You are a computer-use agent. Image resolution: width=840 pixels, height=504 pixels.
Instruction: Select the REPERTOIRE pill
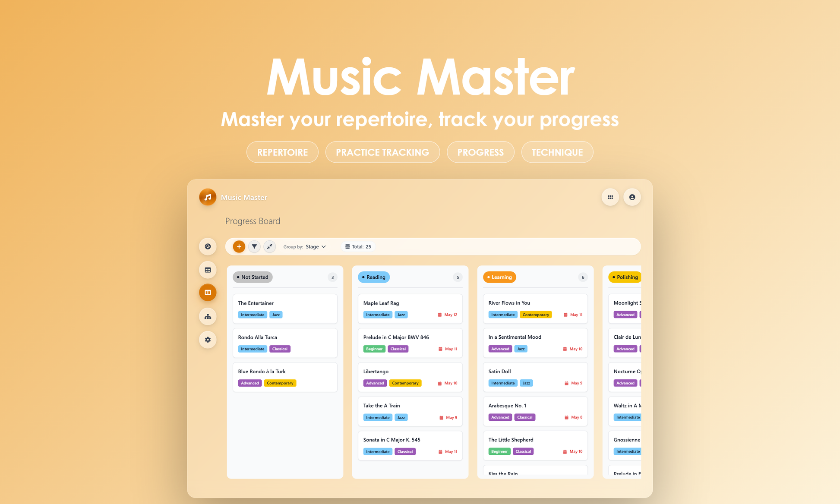(282, 152)
